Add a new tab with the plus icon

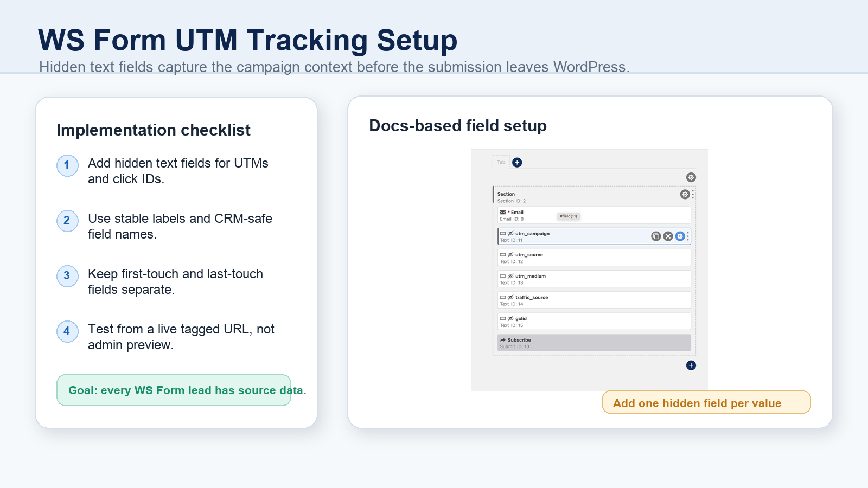pyautogui.click(x=517, y=162)
